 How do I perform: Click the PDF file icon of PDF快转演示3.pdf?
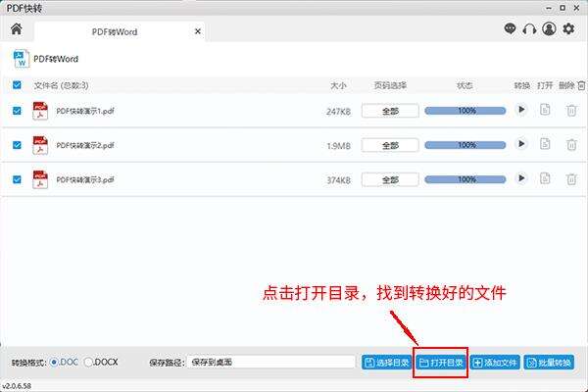(40, 180)
